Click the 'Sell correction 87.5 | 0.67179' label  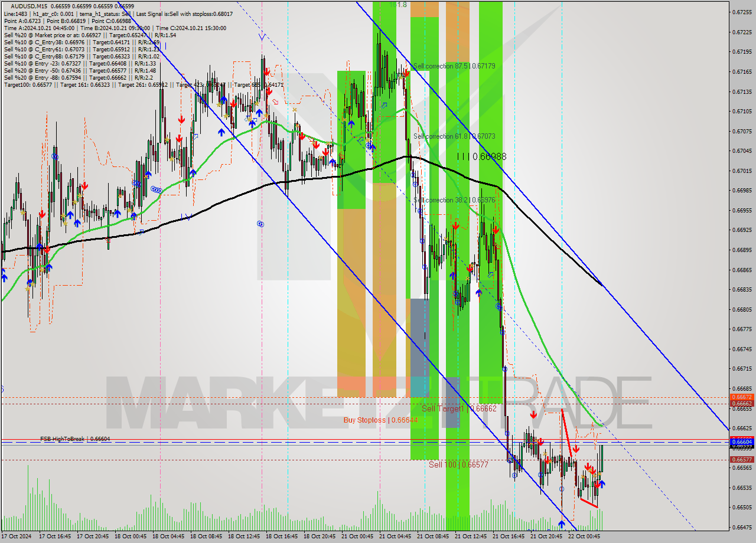point(454,66)
